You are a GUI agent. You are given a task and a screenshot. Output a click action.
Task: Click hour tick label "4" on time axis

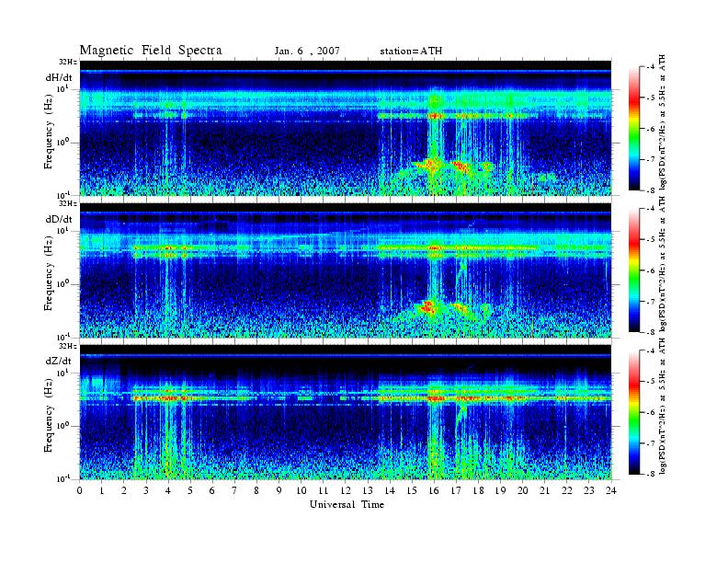coord(168,490)
